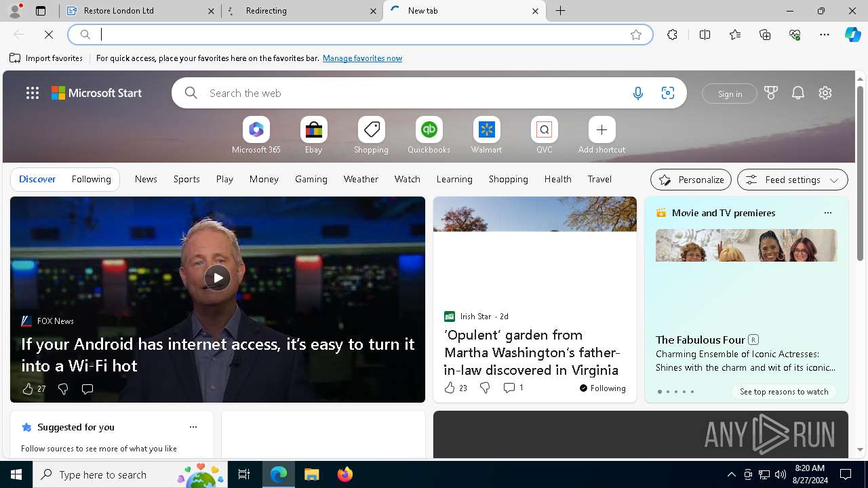
Task: Select the Following feed tab
Action: 92,179
